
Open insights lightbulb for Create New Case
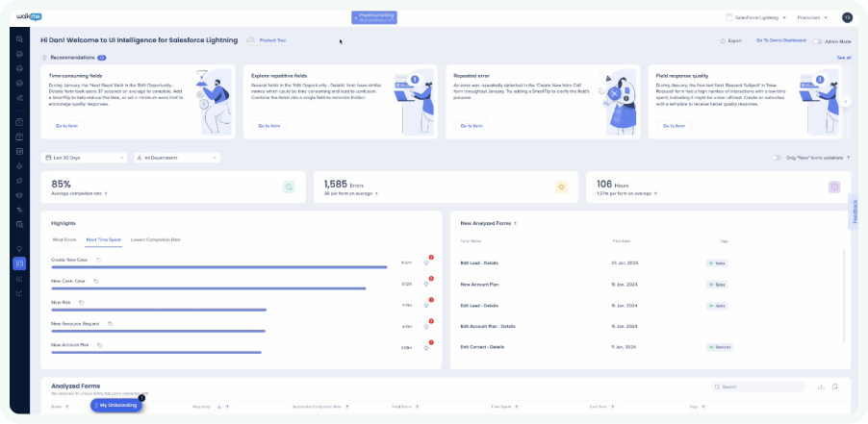click(x=426, y=263)
